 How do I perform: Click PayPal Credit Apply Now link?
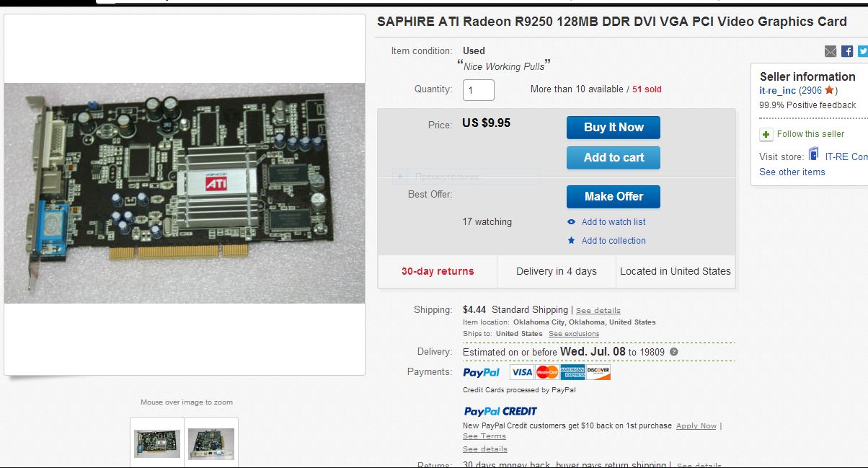696,426
